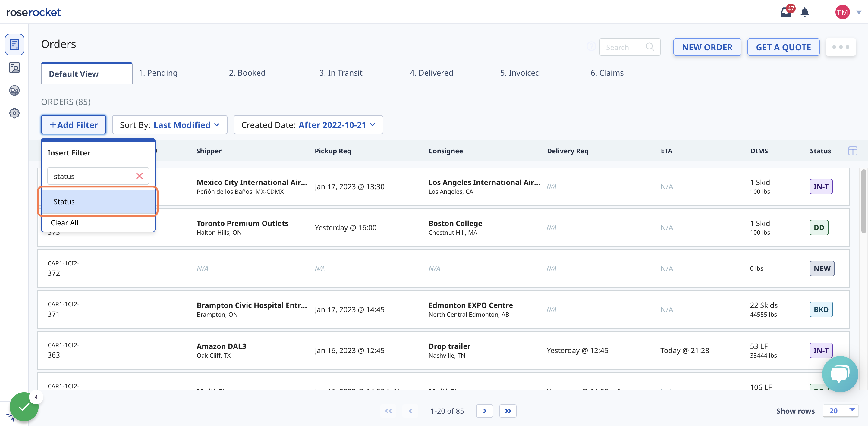The width and height of the screenshot is (868, 426).
Task: Click IN-T status badge for Mexico City order
Action: pos(821,186)
